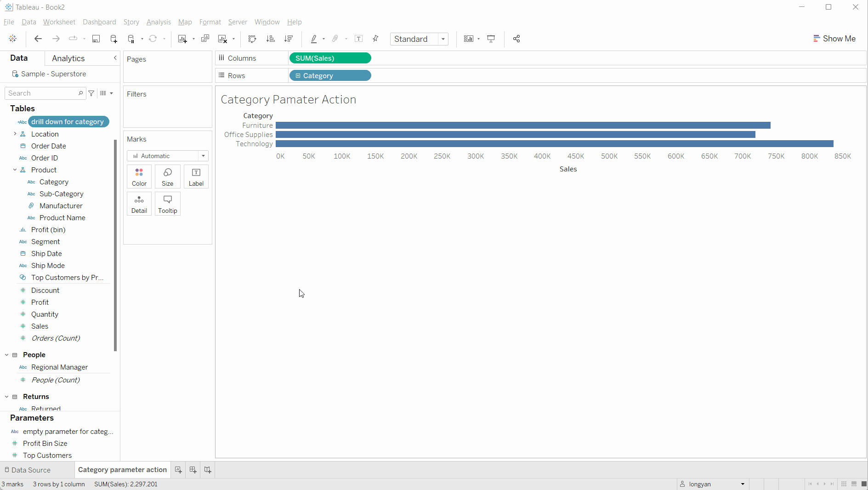Screen dimensions: 868x490
Task: Click the New Dashboard tab icon
Action: click(193, 470)
